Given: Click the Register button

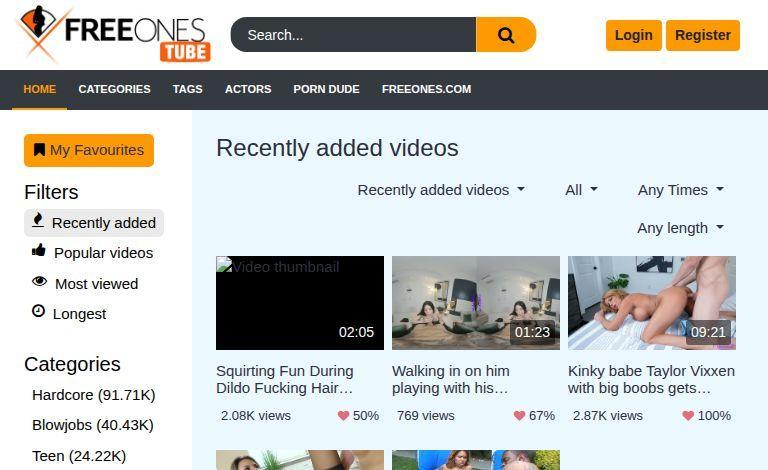Looking at the screenshot, I should [x=702, y=35].
